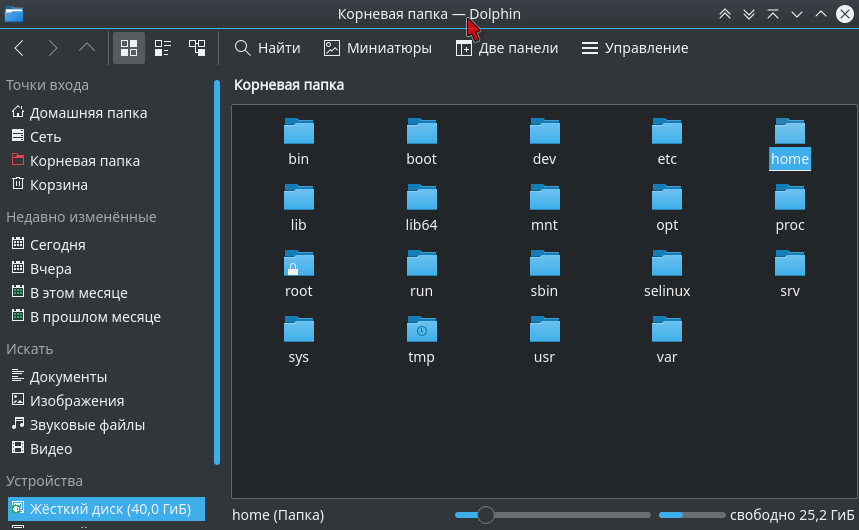
Task: Select the home folder icon
Action: tap(789, 132)
